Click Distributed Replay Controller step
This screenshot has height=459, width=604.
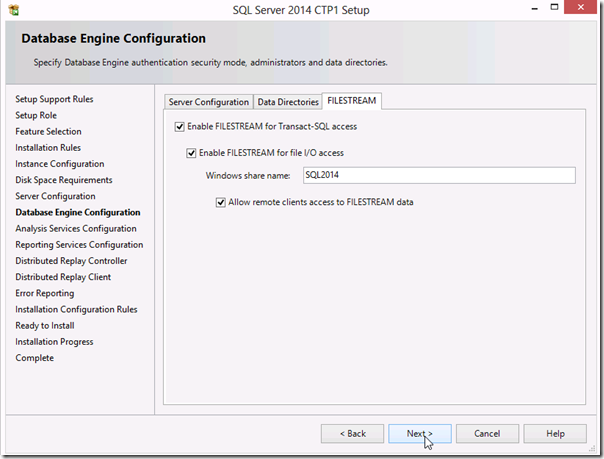[x=71, y=261]
